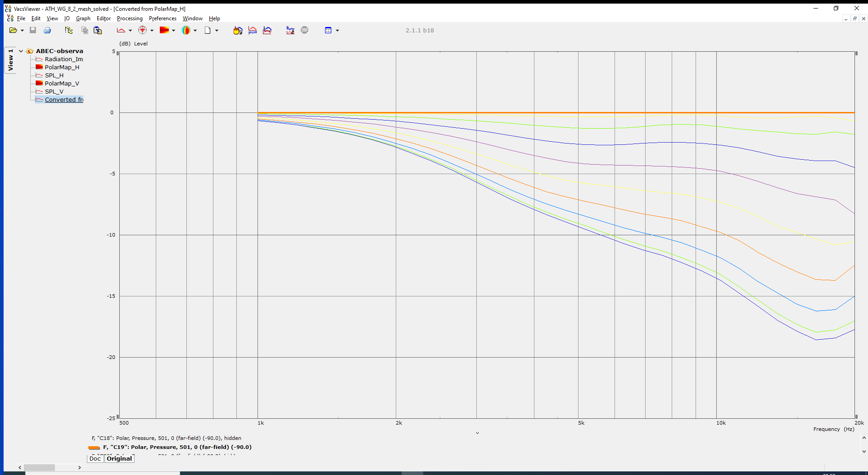Restore the inner document window

pyautogui.click(x=855, y=18)
